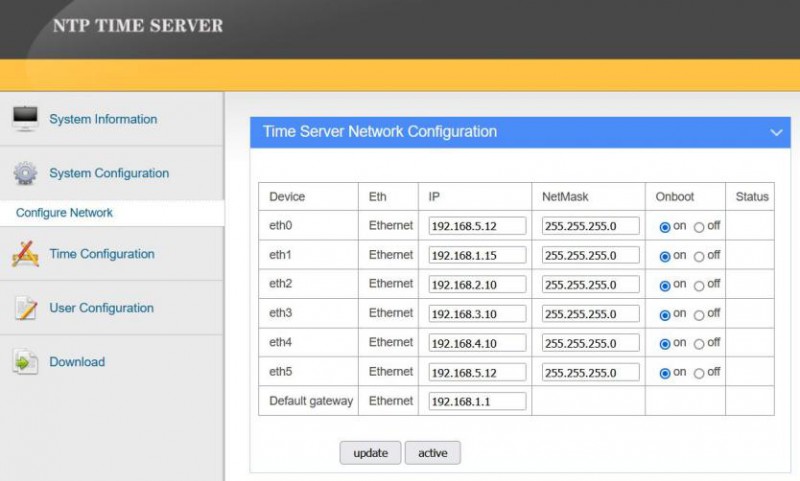Click the System Configuration gear icon
Image resolution: width=800 pixels, height=481 pixels.
coord(25,173)
